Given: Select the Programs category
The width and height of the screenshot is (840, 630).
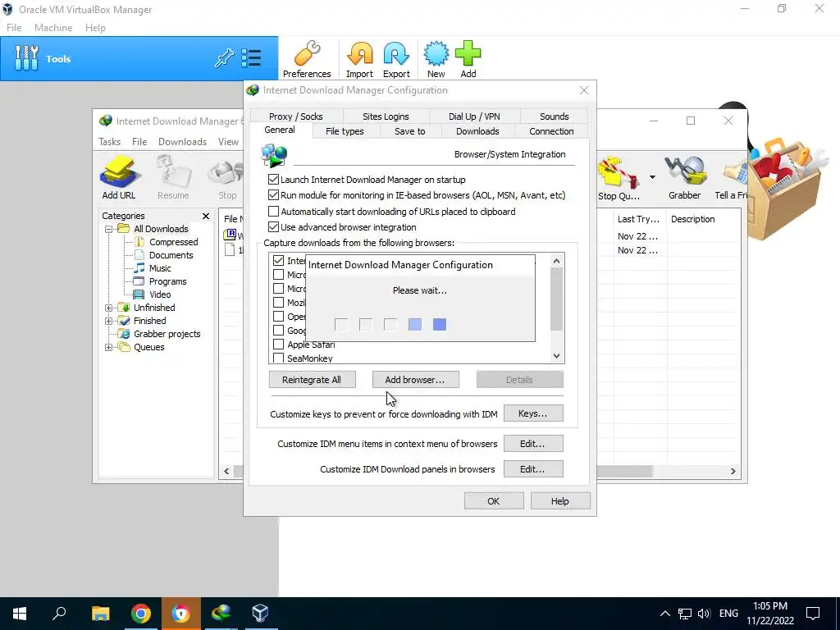Looking at the screenshot, I should tap(167, 281).
